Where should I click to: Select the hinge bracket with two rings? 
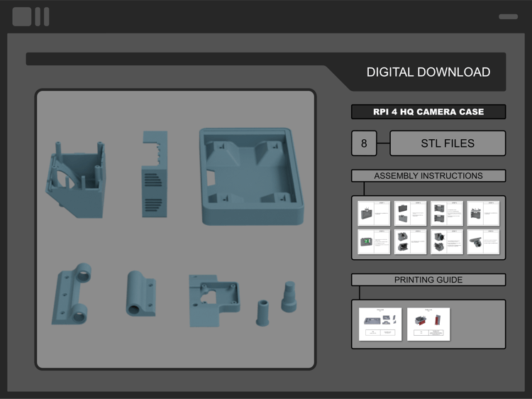[x=72, y=294]
